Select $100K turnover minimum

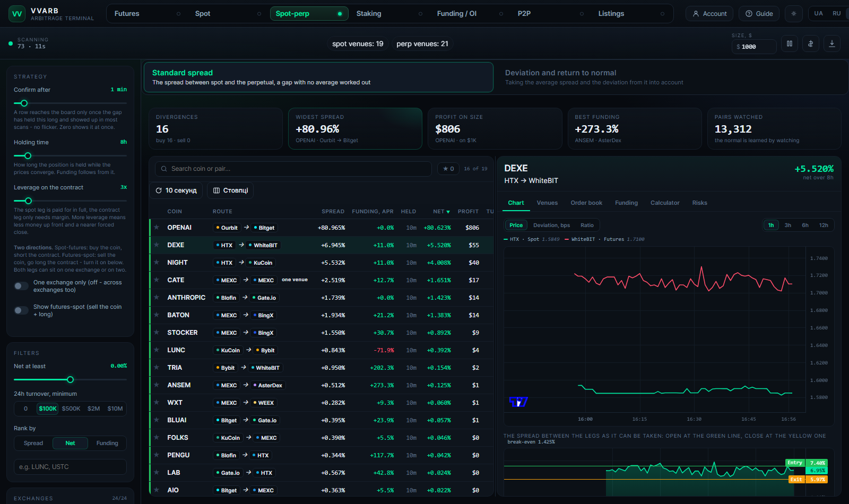pyautogui.click(x=48, y=409)
